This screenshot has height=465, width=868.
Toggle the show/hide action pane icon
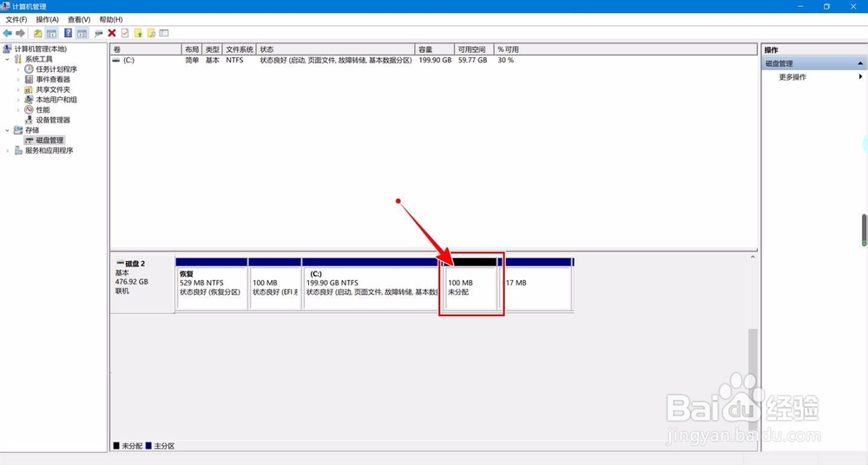82,33
